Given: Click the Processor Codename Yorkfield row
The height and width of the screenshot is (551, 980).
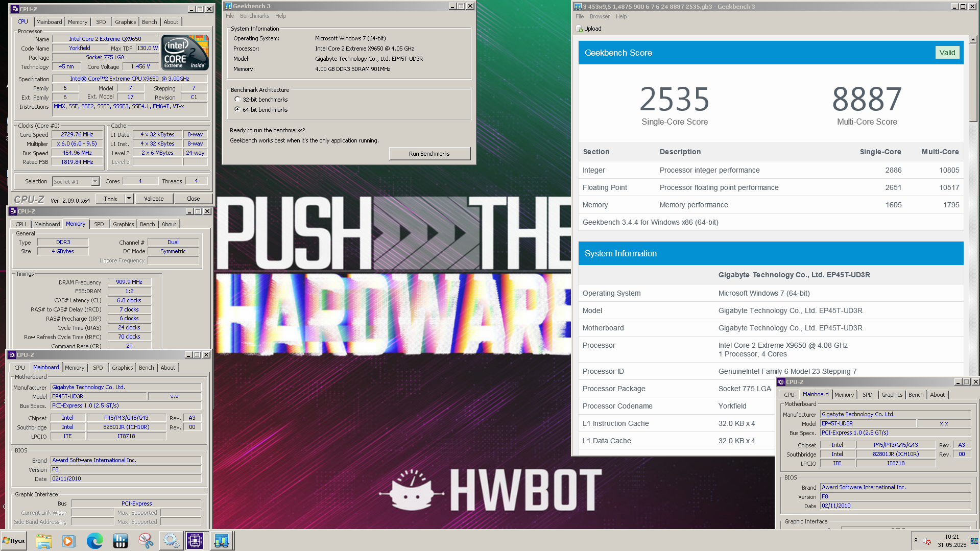Looking at the screenshot, I should pyautogui.click(x=677, y=406).
